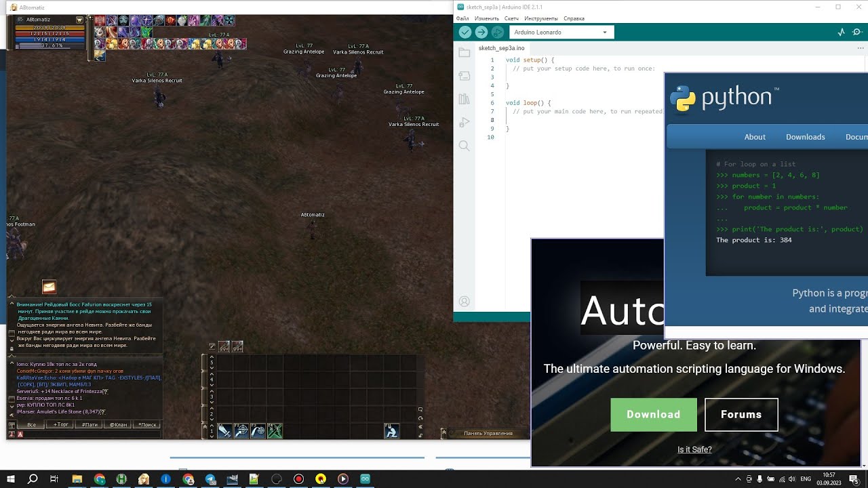Switch chat to the #Пати tab
868x488 pixels.
(x=89, y=425)
